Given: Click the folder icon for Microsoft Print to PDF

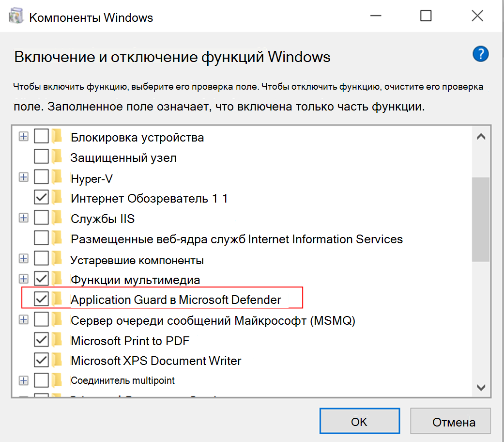Looking at the screenshot, I should [57, 340].
